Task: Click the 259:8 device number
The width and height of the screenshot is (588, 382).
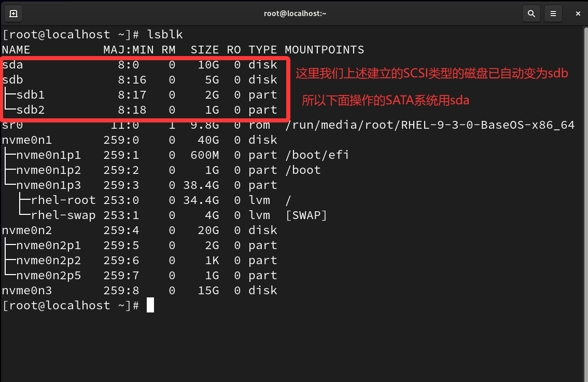Action: coord(121,291)
